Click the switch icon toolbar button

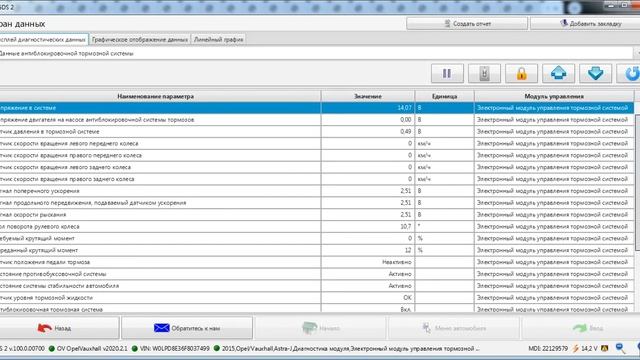point(484,73)
